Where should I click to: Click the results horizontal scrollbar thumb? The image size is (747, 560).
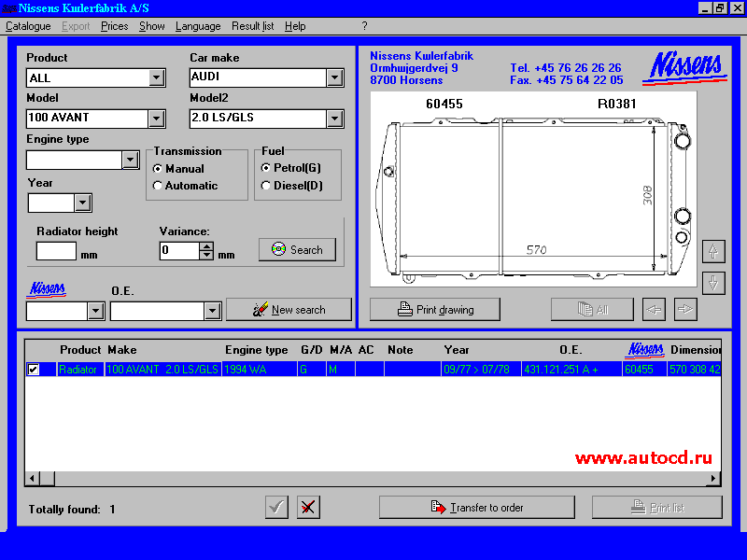[x=47, y=478]
